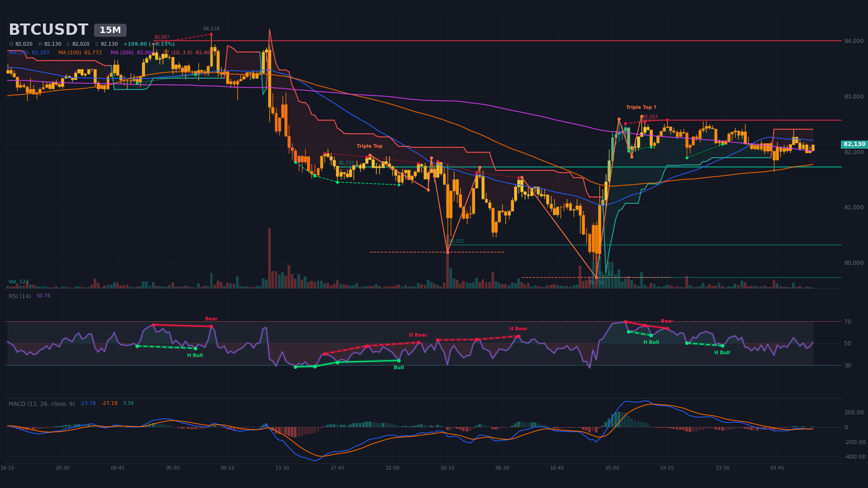Click the RSI value 50.76
The width and height of the screenshot is (868, 488).
[43, 296]
